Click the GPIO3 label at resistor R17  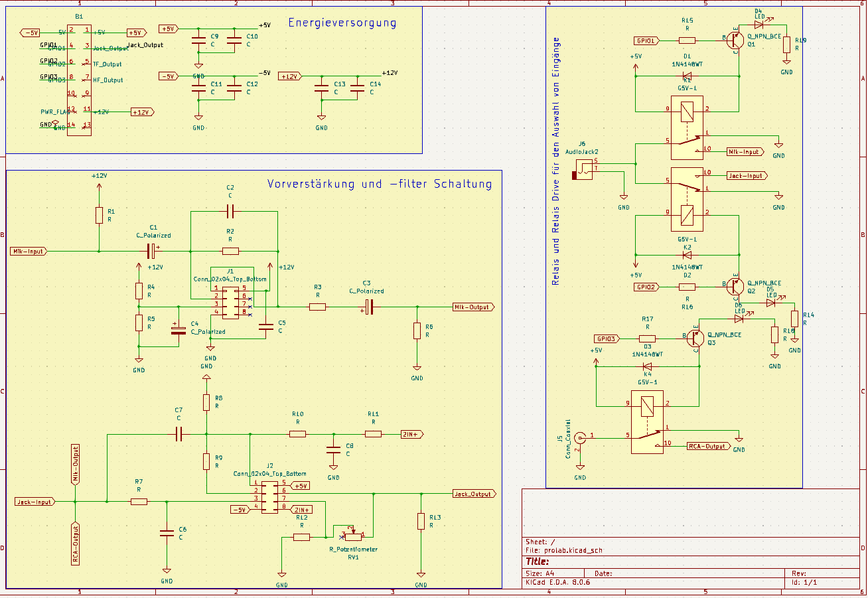click(x=607, y=338)
